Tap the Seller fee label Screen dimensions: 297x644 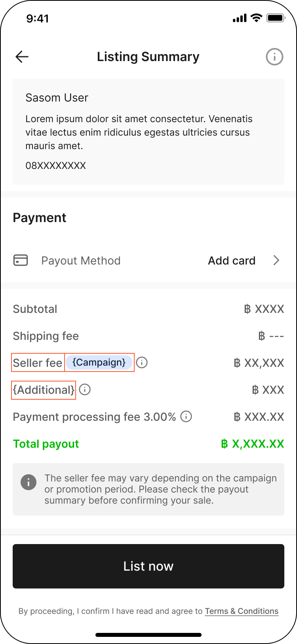(x=38, y=362)
